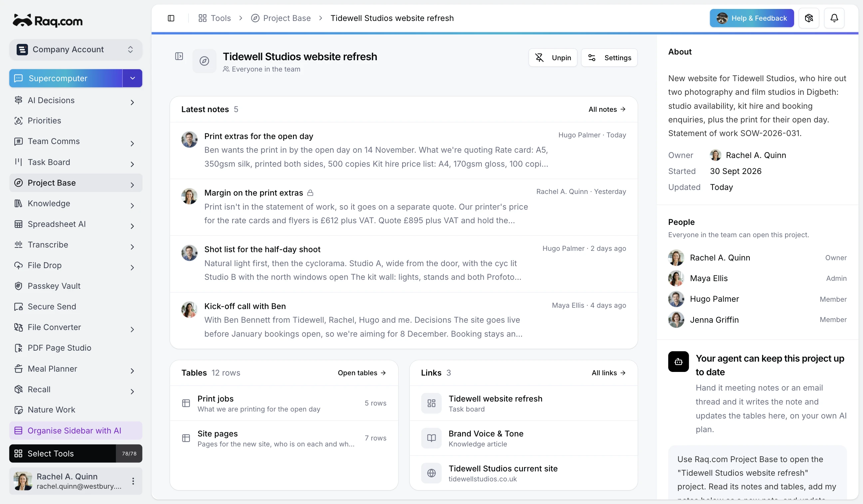The image size is (863, 504).
Task: Go to Tools in the breadcrumb
Action: [x=214, y=18]
